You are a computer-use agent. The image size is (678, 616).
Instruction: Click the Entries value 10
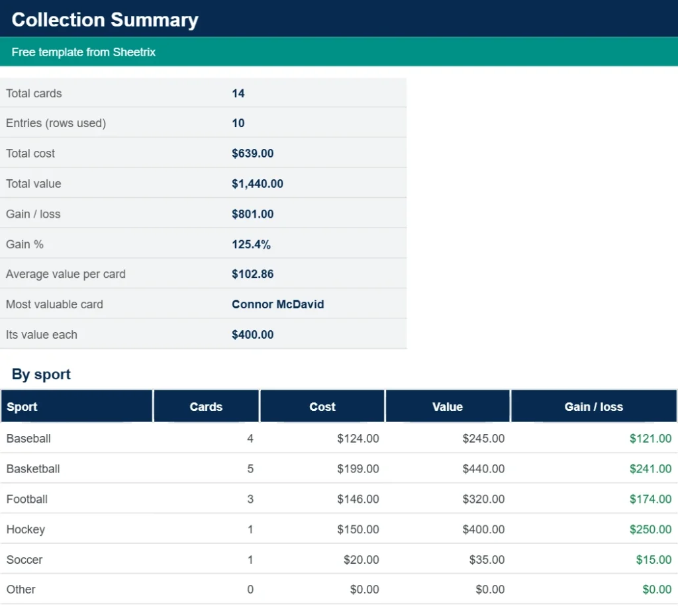point(238,123)
